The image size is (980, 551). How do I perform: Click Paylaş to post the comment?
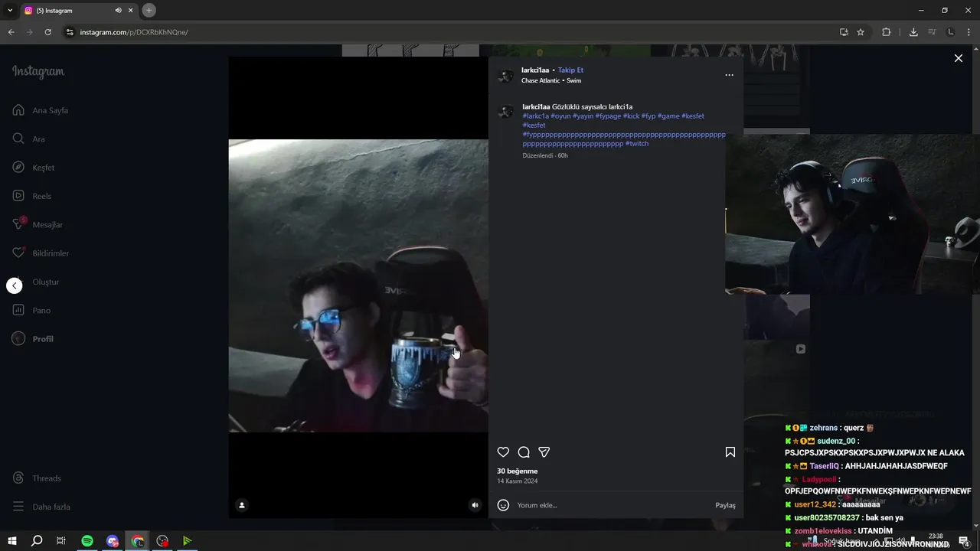(x=725, y=505)
